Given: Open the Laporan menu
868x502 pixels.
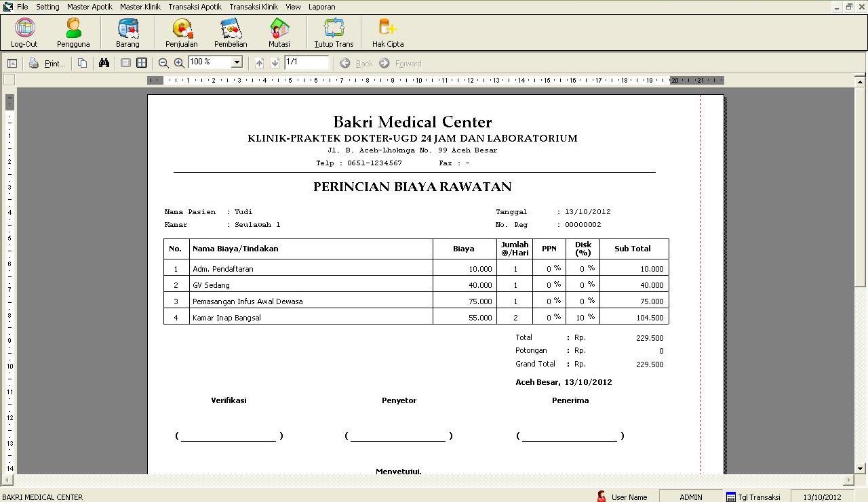Looking at the screenshot, I should [x=321, y=7].
